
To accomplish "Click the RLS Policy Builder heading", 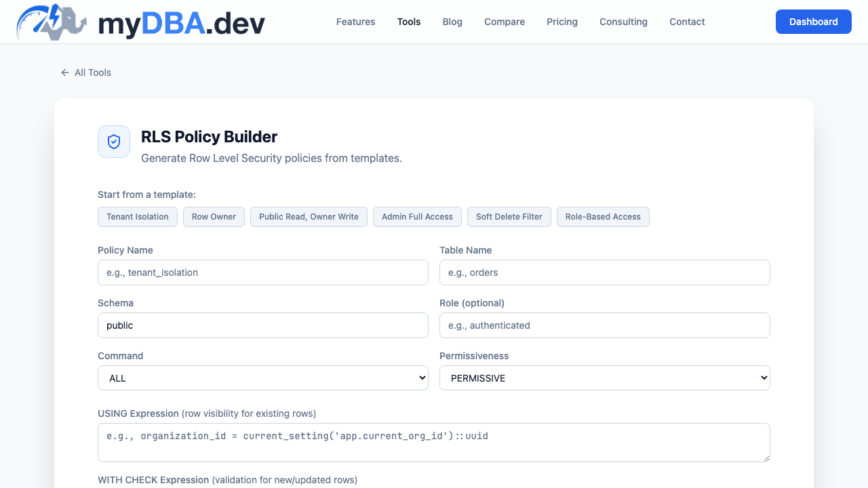I will click(x=210, y=137).
